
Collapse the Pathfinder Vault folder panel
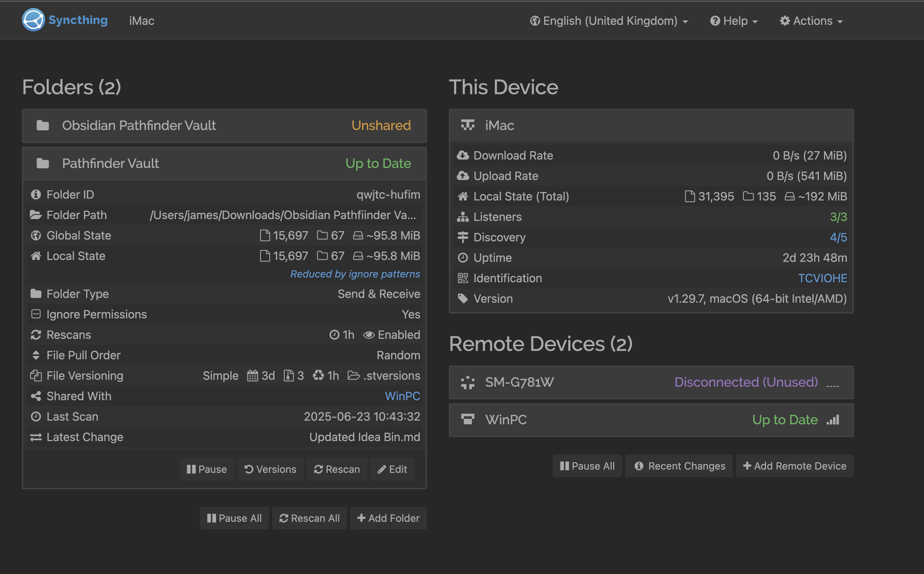coord(224,164)
